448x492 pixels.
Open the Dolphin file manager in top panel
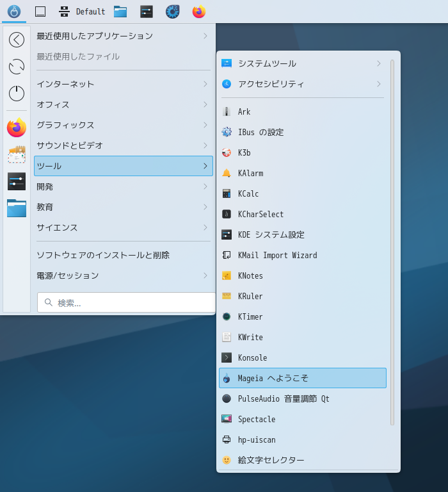click(120, 12)
